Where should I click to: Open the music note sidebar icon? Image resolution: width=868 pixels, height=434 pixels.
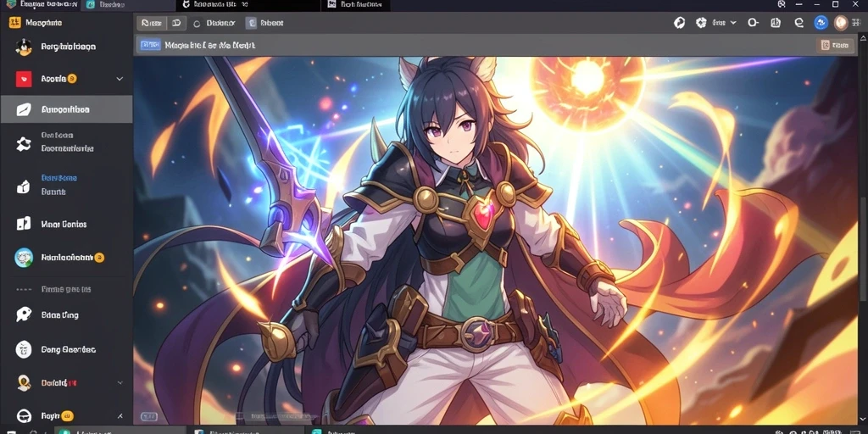pos(23,224)
